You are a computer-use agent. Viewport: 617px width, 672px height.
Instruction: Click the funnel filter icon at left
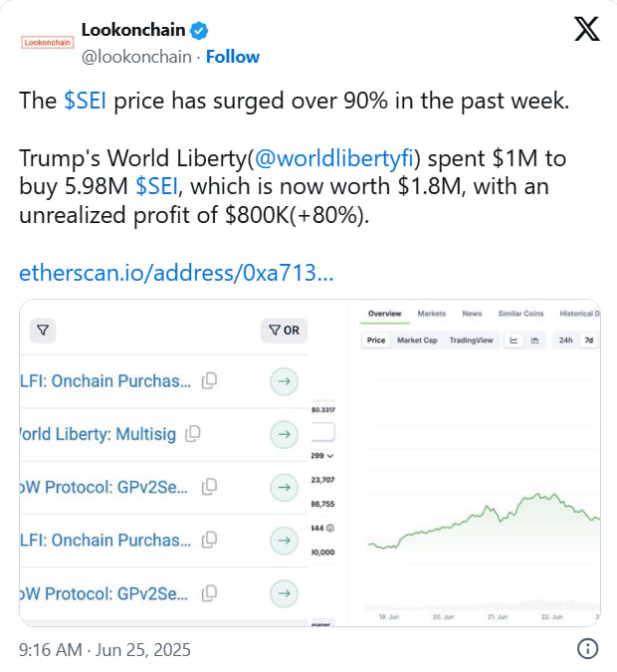44,331
